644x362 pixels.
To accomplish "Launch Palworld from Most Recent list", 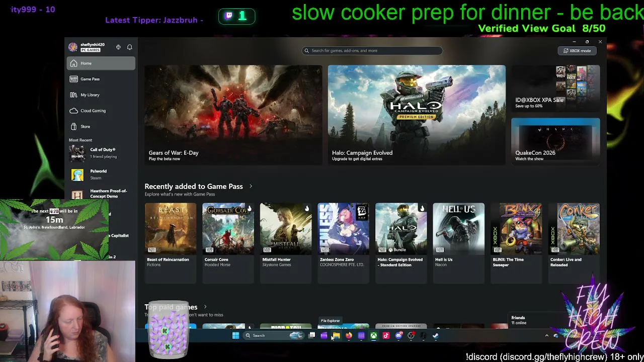I will pos(101,174).
